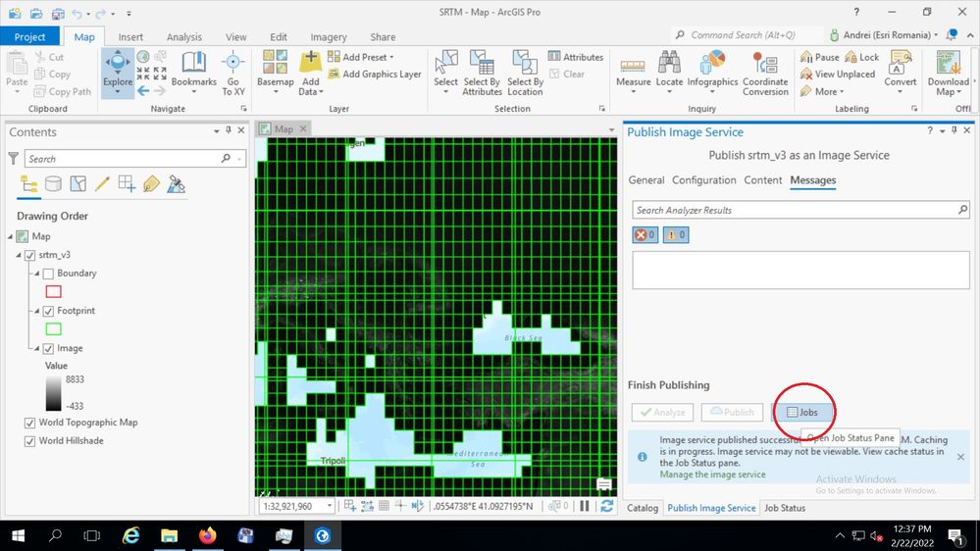Image resolution: width=980 pixels, height=551 pixels.
Task: Click the red Boundary symbol swatch
Action: coord(54,292)
